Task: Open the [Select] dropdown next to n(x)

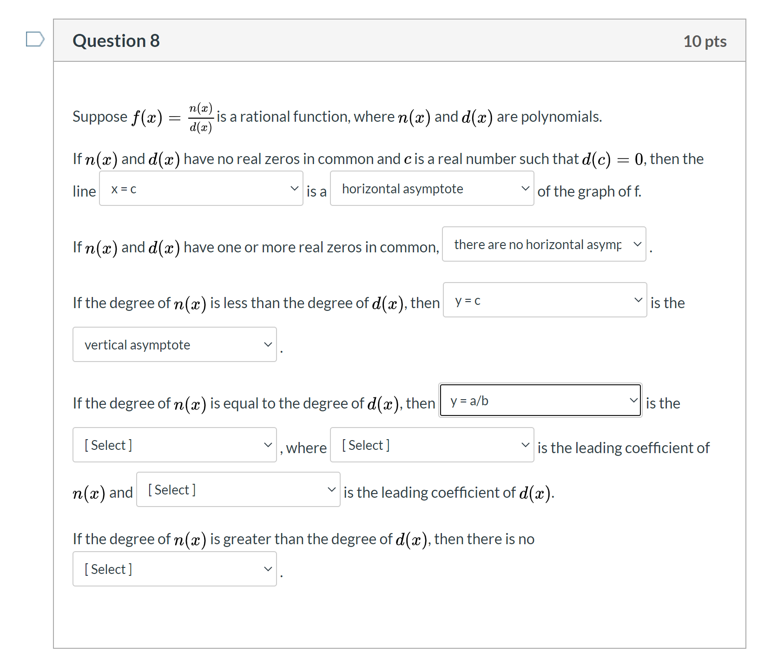Action: click(x=237, y=489)
